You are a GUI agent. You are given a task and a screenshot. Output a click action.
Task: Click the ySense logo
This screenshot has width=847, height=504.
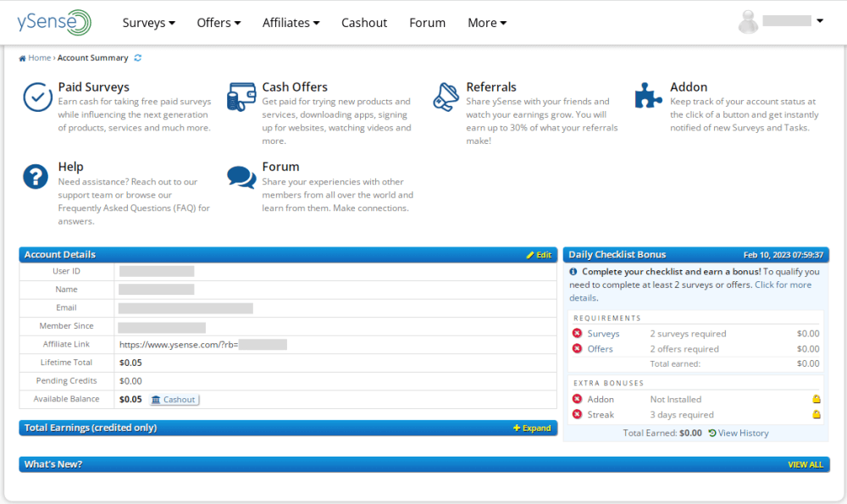click(54, 22)
